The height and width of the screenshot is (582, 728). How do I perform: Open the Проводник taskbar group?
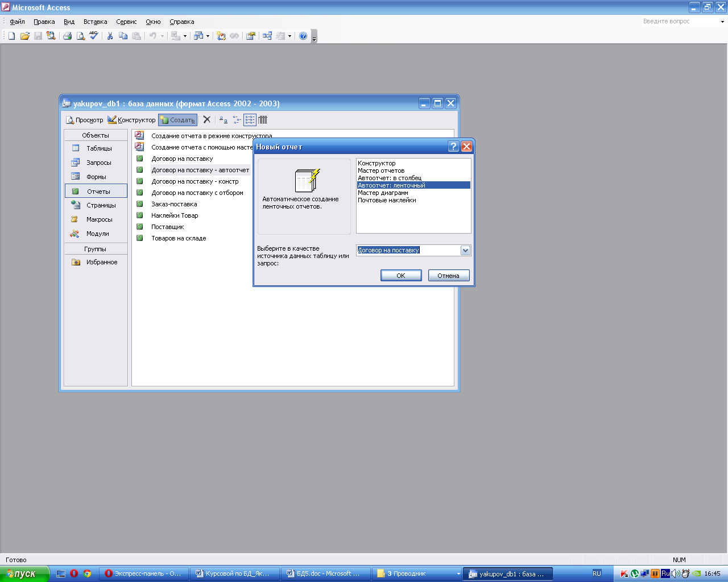417,573
